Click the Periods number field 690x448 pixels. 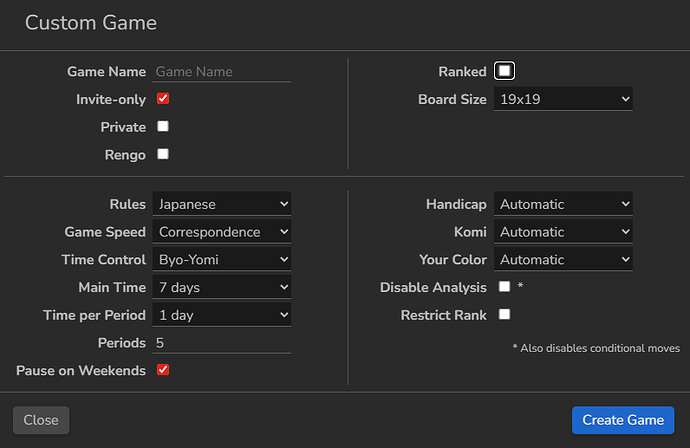click(x=222, y=342)
